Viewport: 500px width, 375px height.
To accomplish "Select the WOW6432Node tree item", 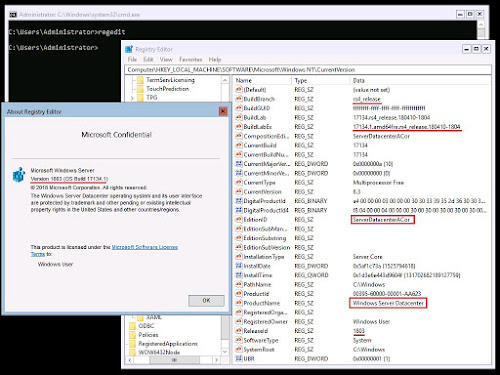I will pyautogui.click(x=159, y=352).
